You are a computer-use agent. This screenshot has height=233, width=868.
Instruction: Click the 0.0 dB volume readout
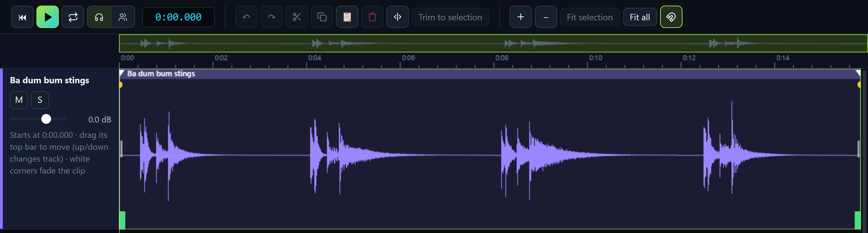pos(99,119)
